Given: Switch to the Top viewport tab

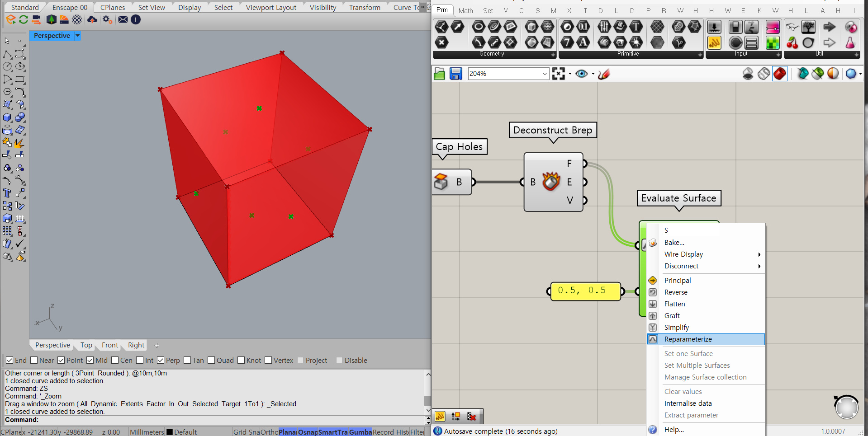Looking at the screenshot, I should click(x=86, y=345).
